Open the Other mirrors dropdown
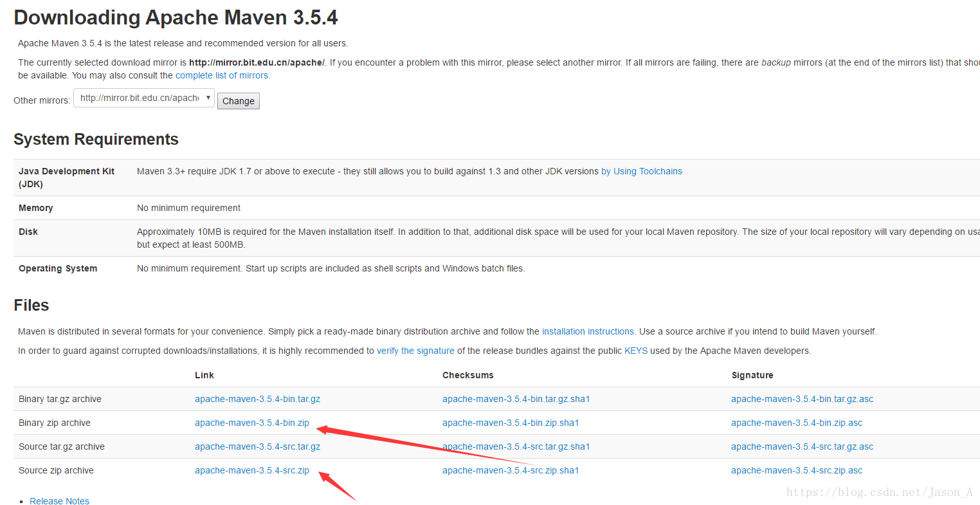 pyautogui.click(x=144, y=98)
